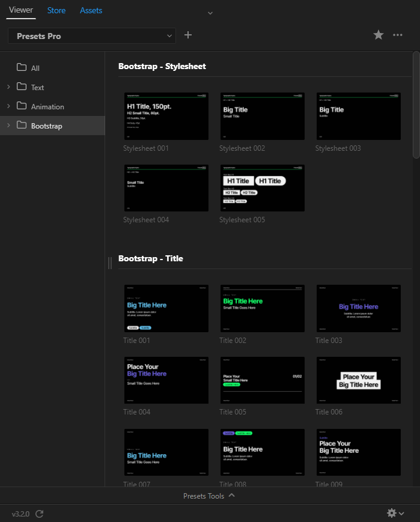Click the vertical scrollbar thumb

(x=416, y=105)
